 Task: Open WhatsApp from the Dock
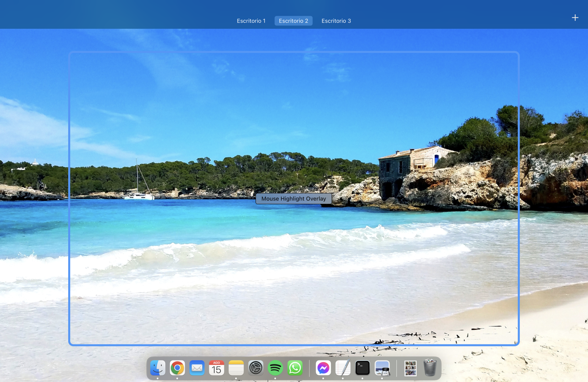coord(295,368)
